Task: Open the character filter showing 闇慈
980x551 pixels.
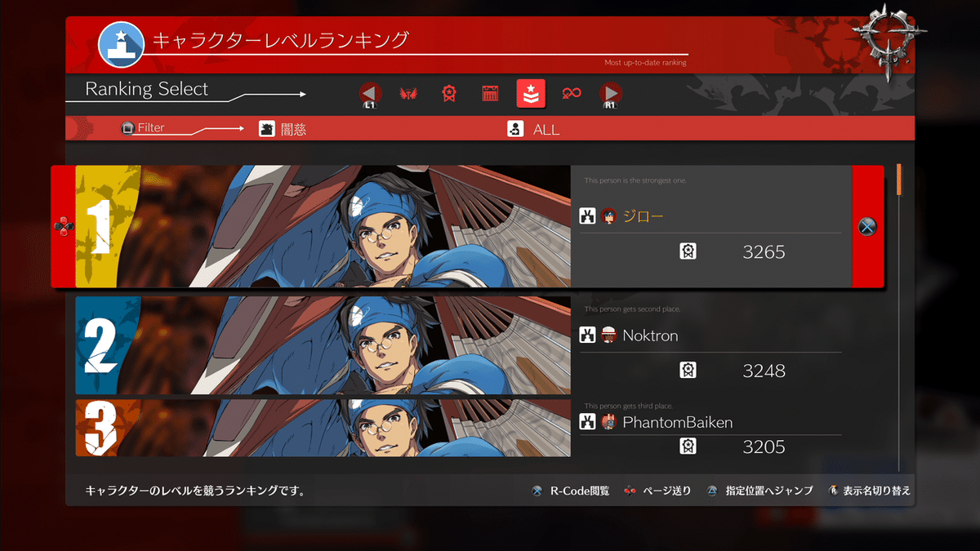Action: click(x=283, y=129)
